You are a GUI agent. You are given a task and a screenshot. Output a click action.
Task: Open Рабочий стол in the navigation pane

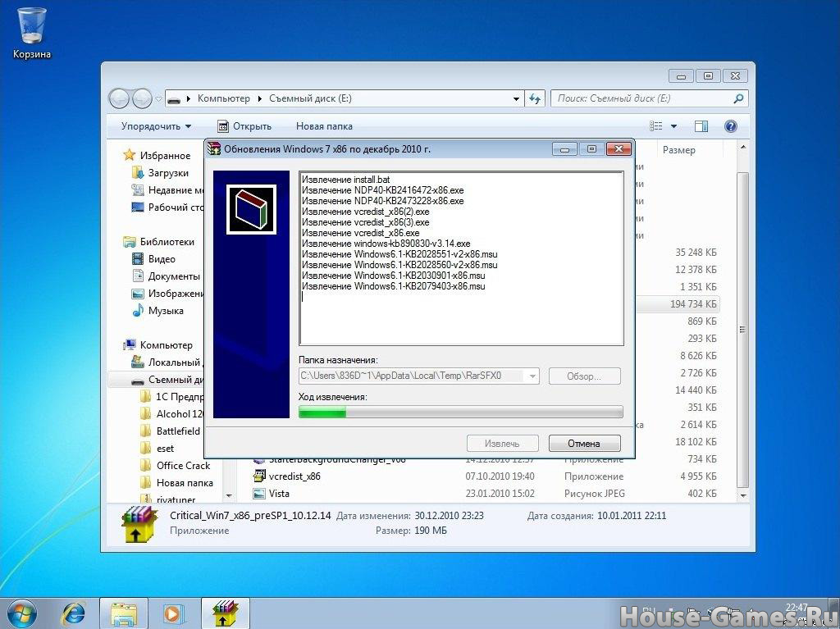coord(167,207)
